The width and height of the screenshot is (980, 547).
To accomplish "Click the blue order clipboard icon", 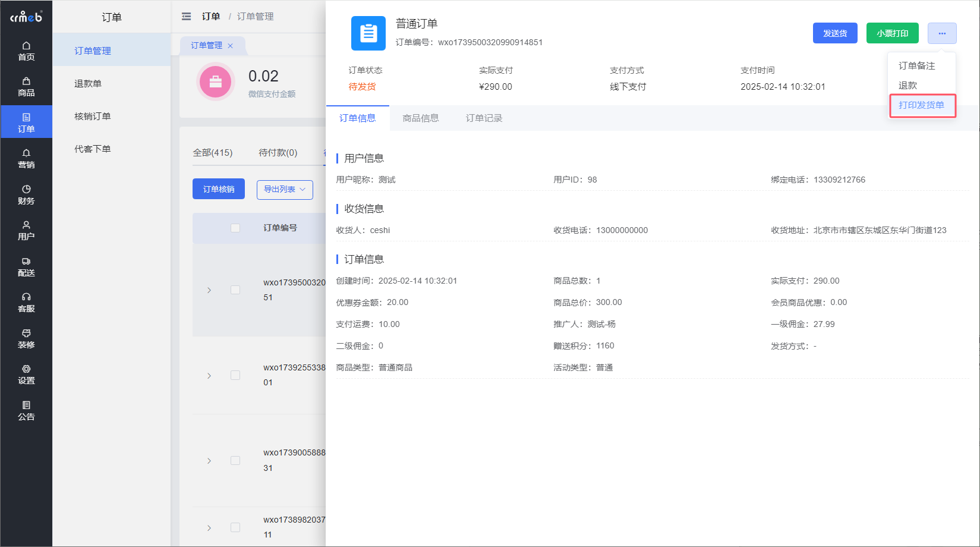I will click(x=368, y=33).
